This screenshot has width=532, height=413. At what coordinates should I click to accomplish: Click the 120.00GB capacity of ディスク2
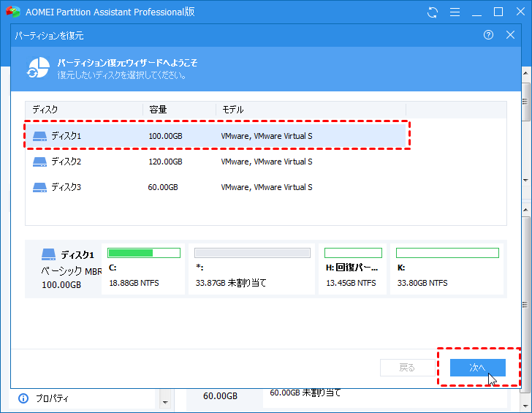pos(166,162)
